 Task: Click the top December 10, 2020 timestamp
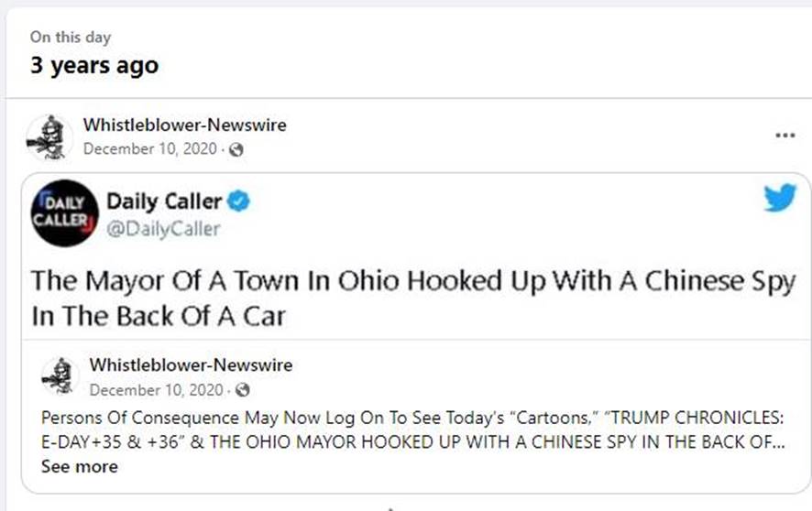click(151, 149)
